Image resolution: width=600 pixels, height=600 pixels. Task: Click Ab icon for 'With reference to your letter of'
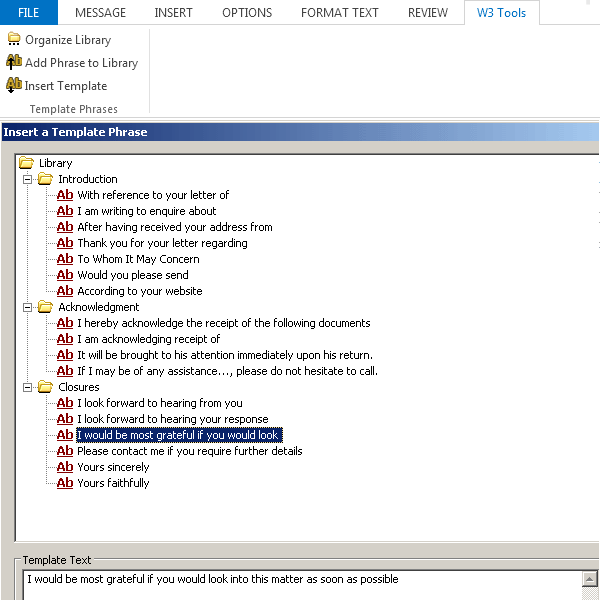(x=65, y=195)
